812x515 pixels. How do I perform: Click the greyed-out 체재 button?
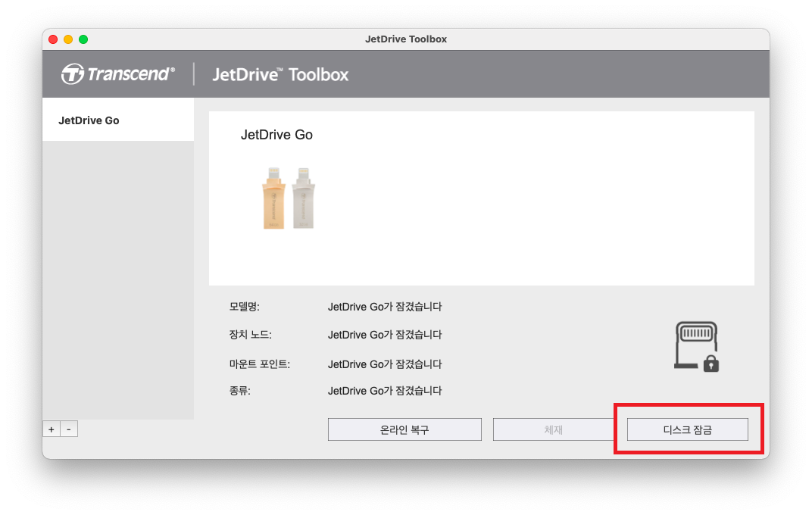click(x=553, y=429)
